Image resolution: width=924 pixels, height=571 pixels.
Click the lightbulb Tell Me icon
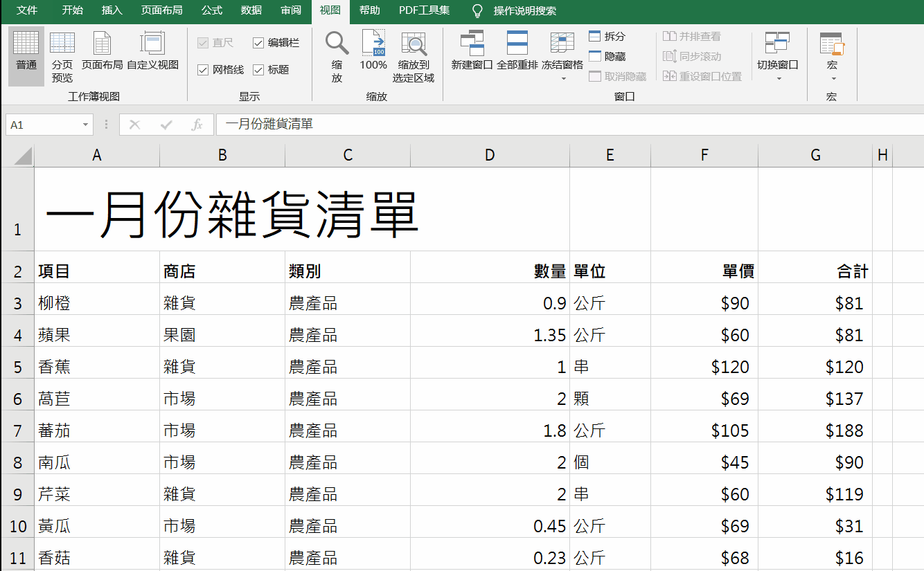tap(477, 10)
